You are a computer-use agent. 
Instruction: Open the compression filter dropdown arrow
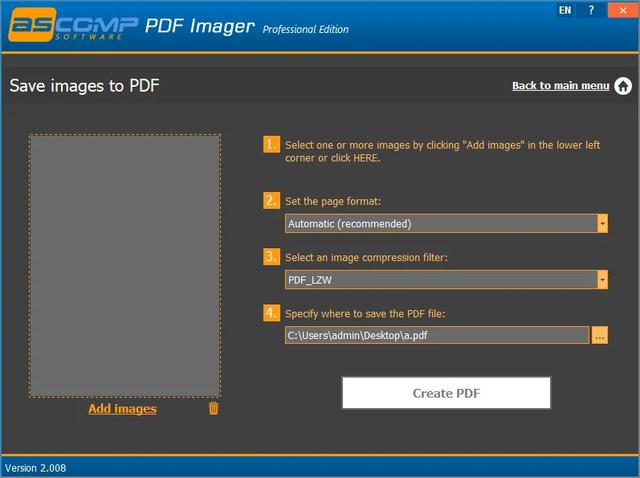click(x=602, y=280)
